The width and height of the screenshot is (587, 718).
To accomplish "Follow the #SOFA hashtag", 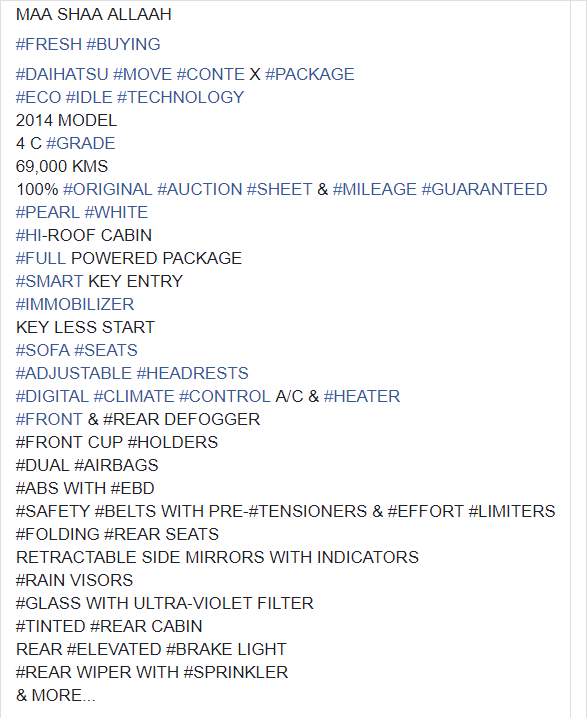I will (43, 350).
